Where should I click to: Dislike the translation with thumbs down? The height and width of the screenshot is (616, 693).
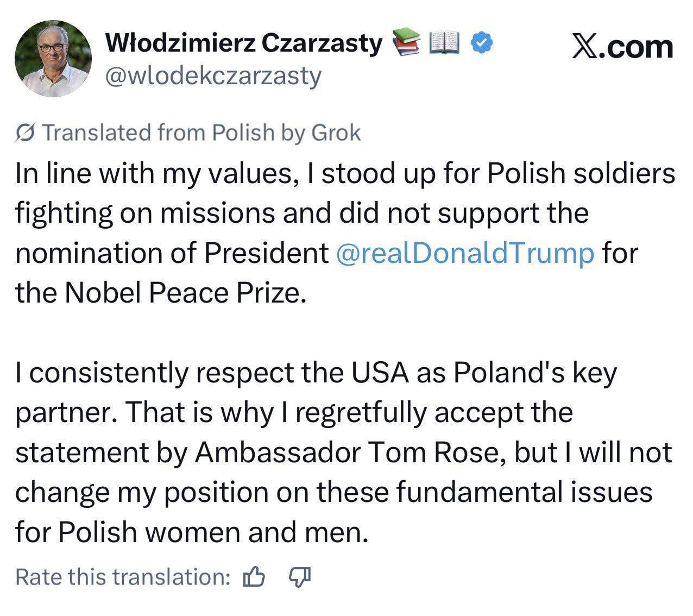click(x=299, y=577)
